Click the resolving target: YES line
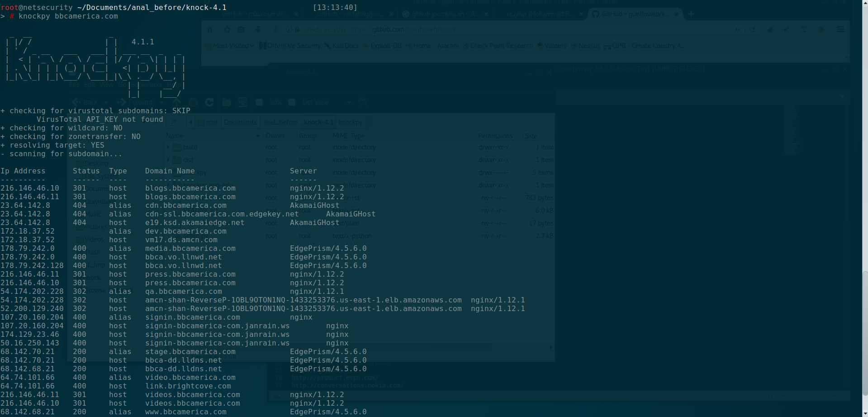 point(52,145)
